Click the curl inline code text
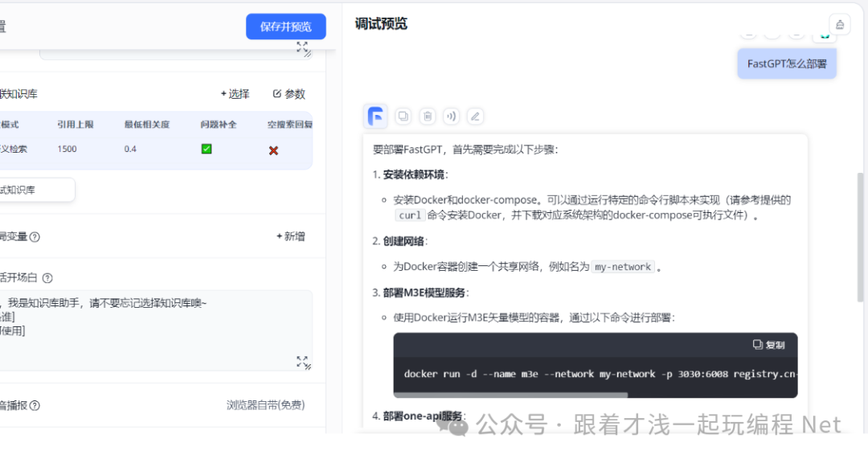 (x=410, y=215)
